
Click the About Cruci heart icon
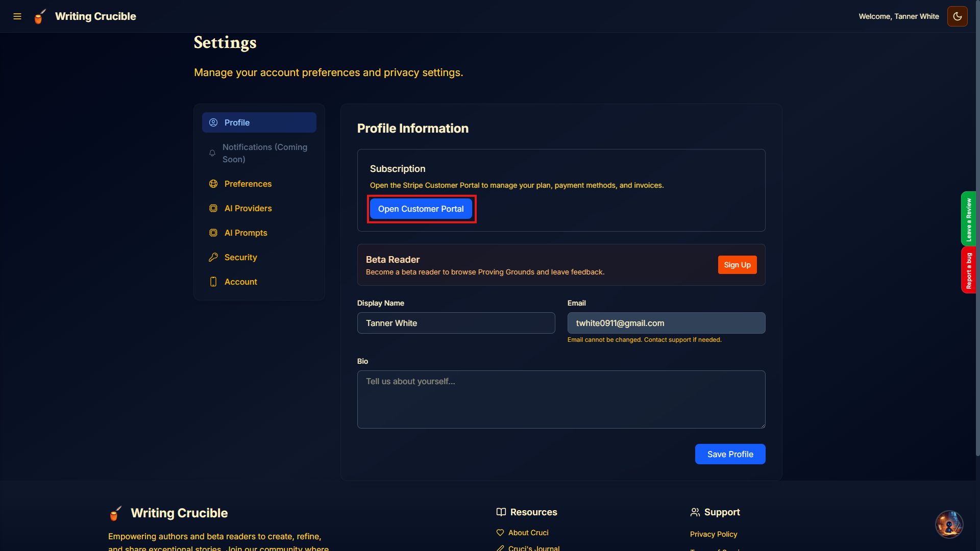tap(500, 533)
